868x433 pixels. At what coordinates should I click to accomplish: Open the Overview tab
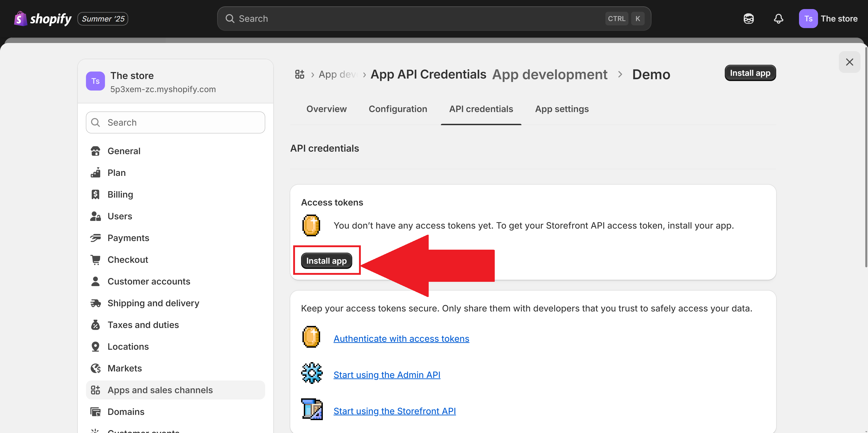click(x=326, y=109)
